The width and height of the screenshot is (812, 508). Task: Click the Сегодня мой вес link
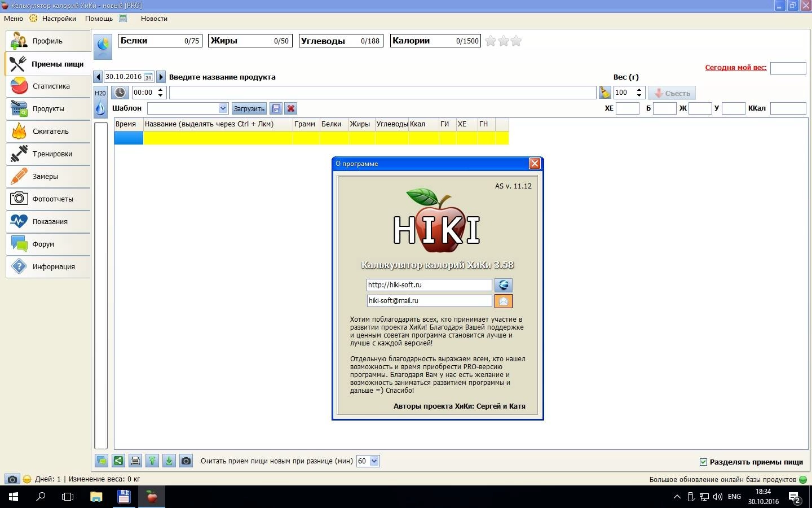pos(736,67)
